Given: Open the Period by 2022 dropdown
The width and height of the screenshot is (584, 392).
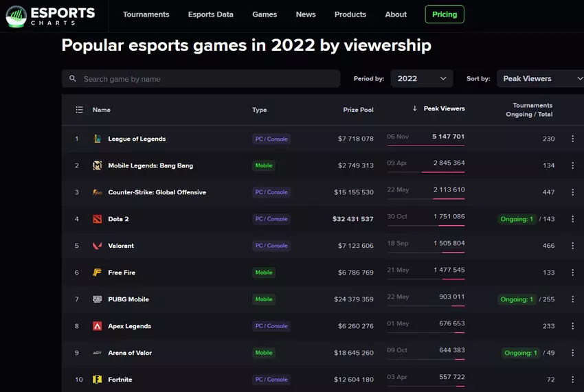Looking at the screenshot, I should click(421, 79).
